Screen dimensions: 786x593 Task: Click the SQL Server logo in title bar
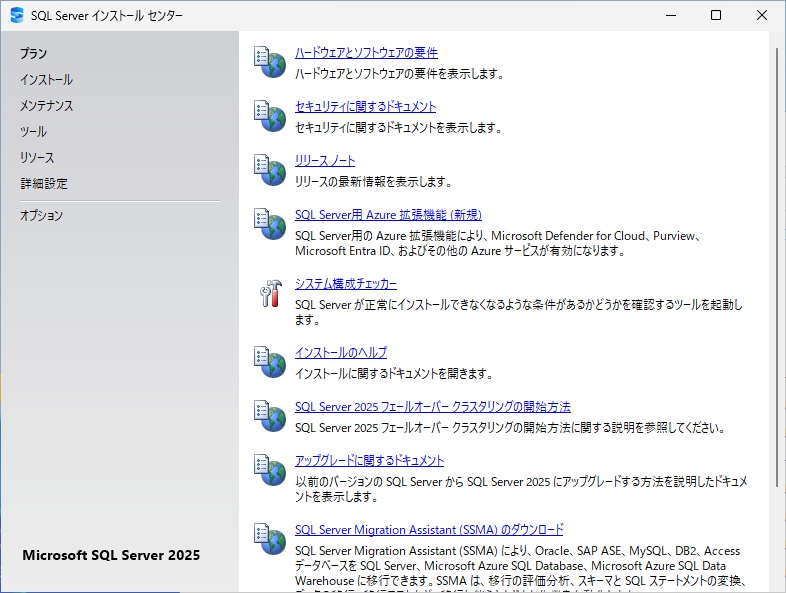click(x=17, y=15)
